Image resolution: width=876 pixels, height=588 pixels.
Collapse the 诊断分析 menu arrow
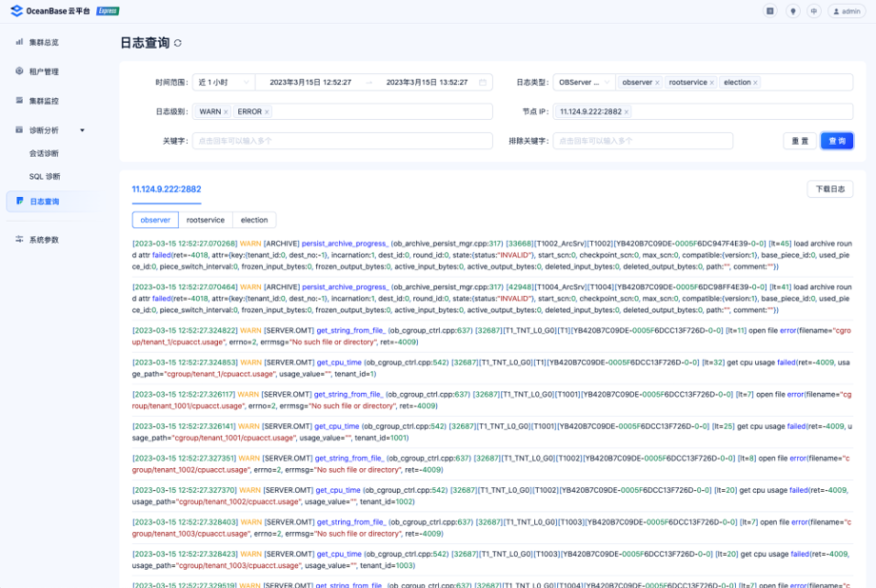point(82,130)
